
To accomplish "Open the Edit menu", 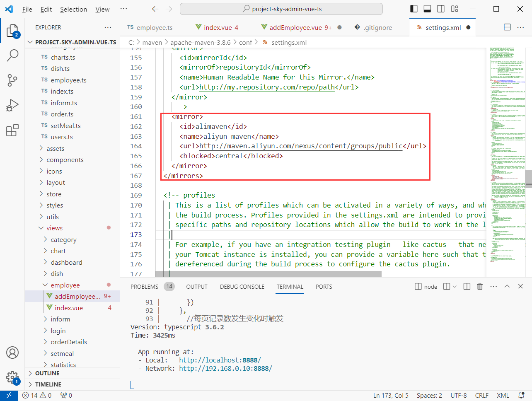I will click(x=46, y=9).
